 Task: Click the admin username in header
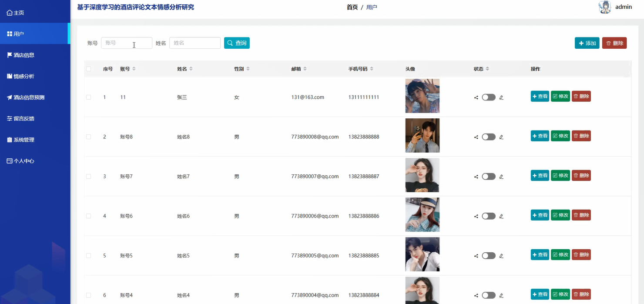click(x=624, y=7)
